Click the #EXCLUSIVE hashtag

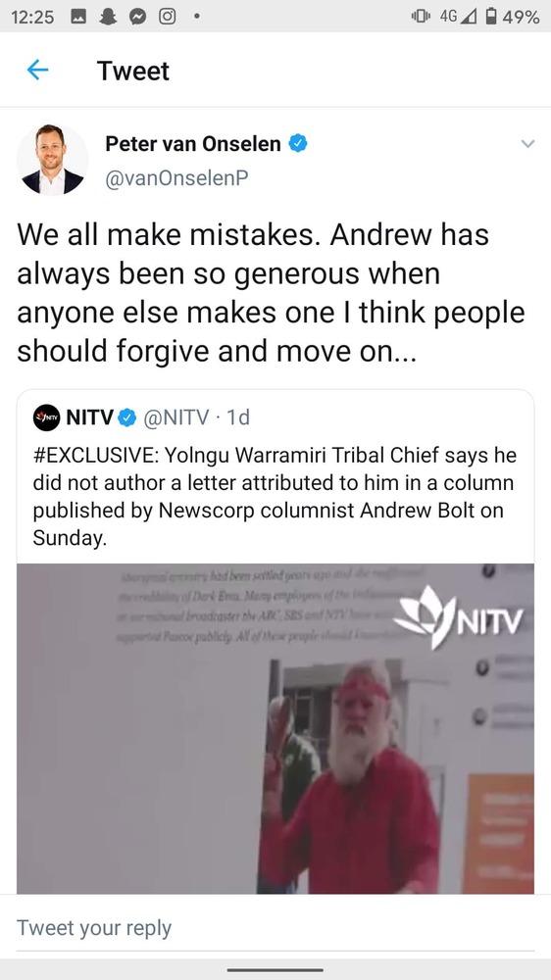click(95, 456)
